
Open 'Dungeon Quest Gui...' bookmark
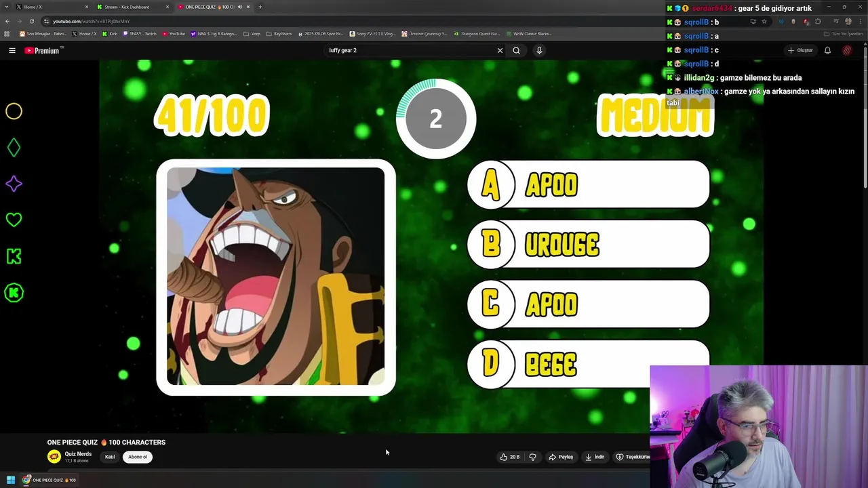pyautogui.click(x=477, y=33)
